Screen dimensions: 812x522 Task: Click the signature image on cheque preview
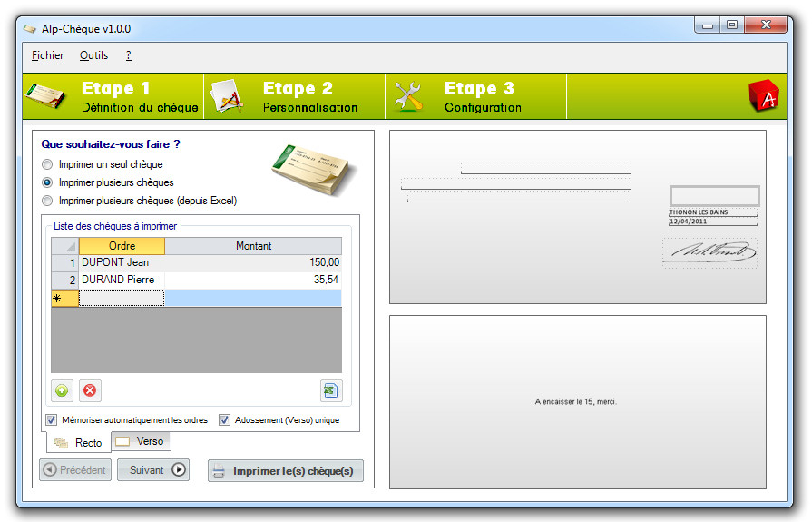[709, 251]
